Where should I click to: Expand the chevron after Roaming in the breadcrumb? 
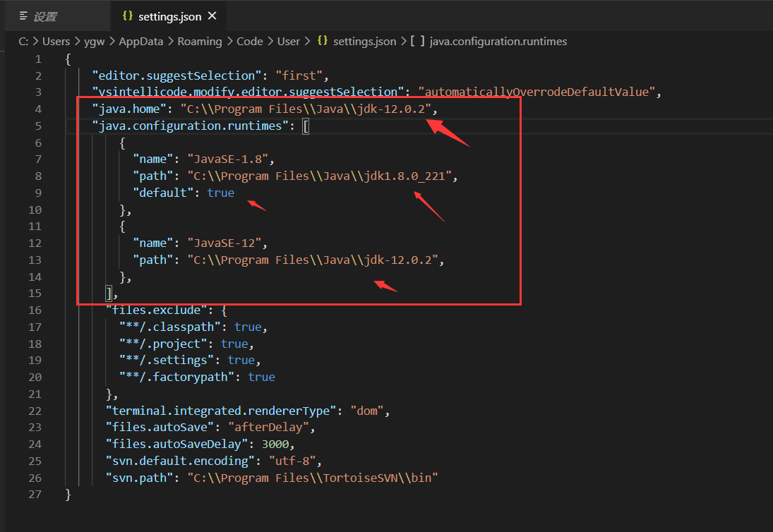(229, 41)
